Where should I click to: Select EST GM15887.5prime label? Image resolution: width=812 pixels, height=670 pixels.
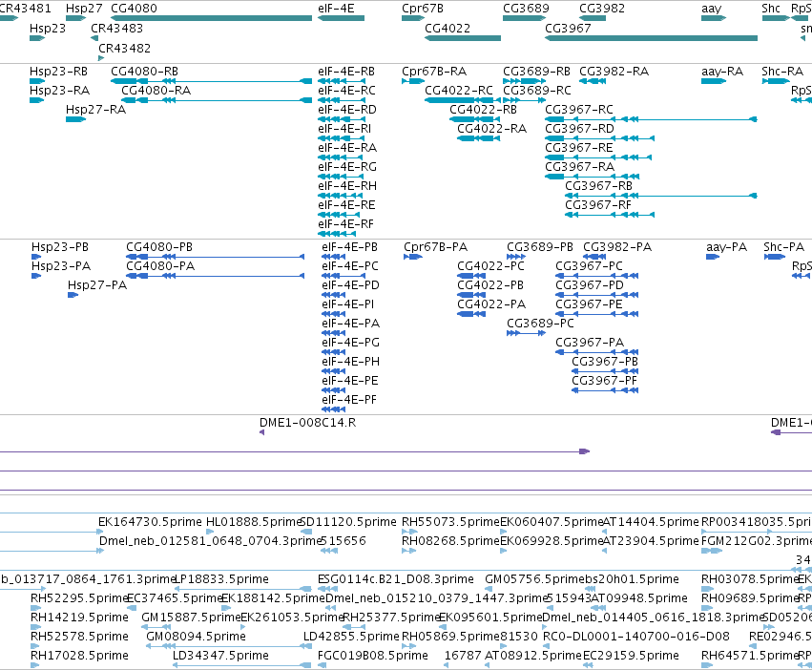click(191, 618)
